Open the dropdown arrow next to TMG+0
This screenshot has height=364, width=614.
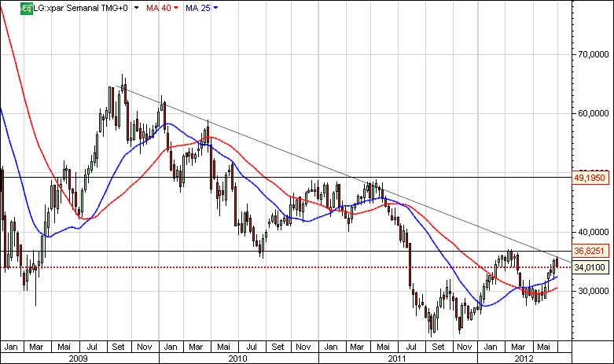(136, 8)
